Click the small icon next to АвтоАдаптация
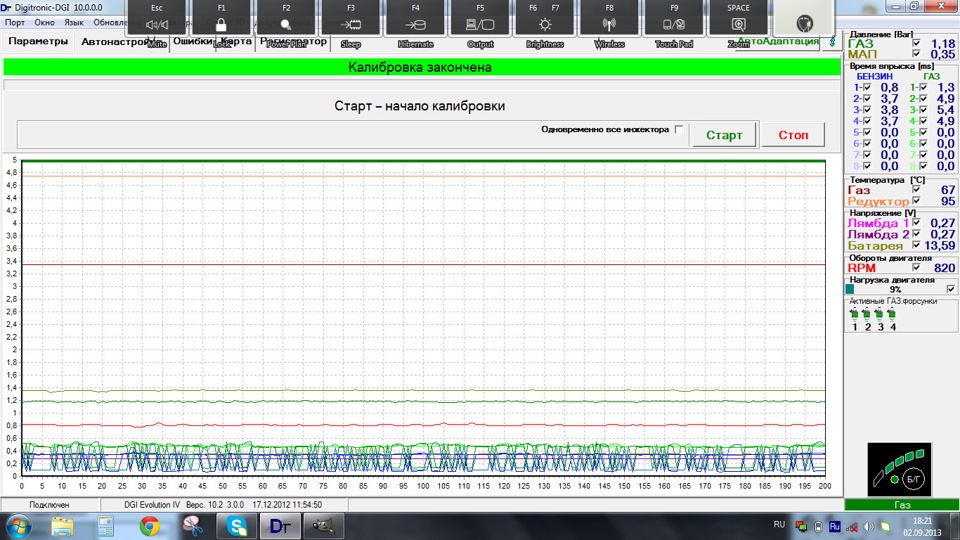Screen dimensions: 960x540 831,42
